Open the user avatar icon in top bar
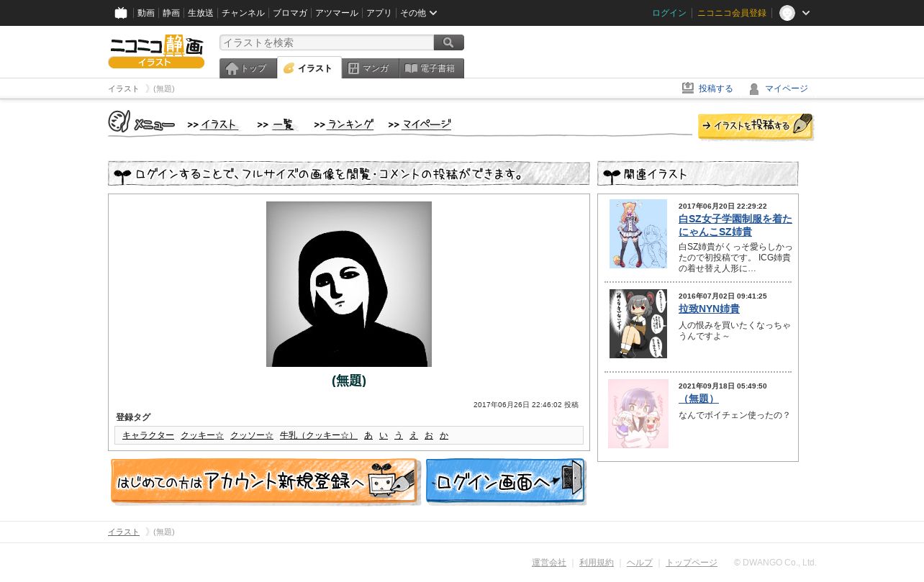 point(787,13)
